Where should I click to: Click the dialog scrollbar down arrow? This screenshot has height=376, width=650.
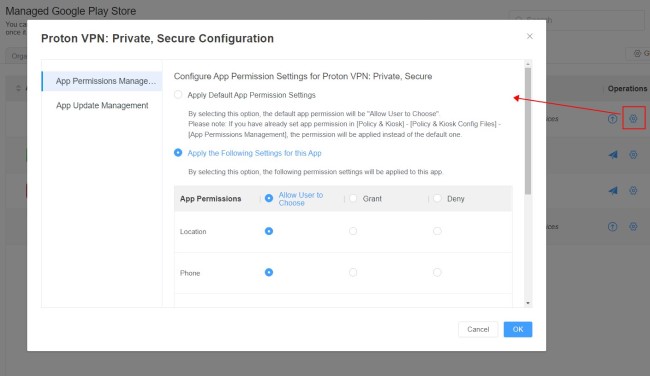click(528, 303)
